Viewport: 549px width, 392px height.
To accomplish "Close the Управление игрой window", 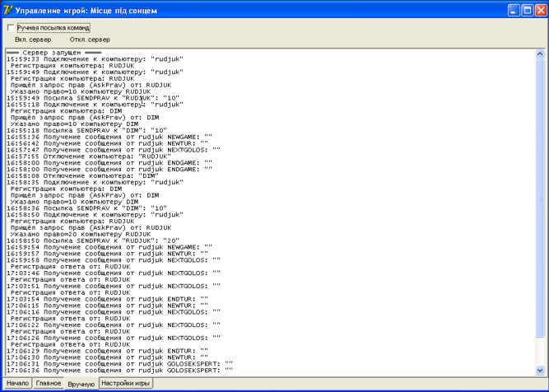I will 540,11.
